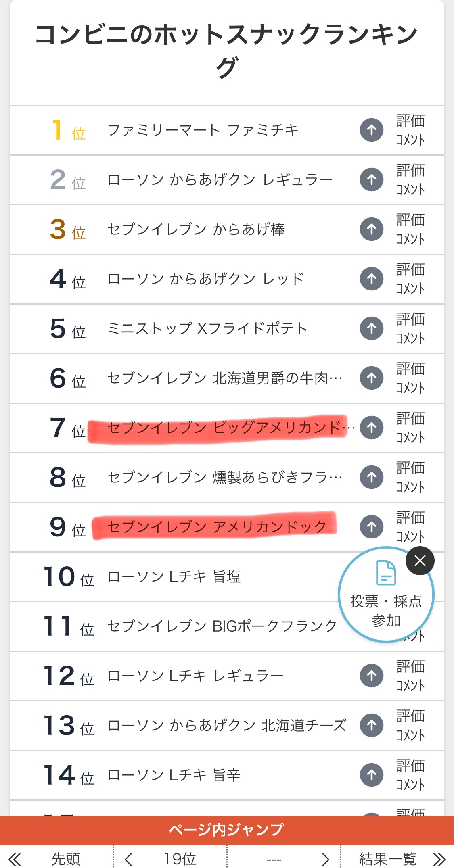Viewport: 454px width, 868px height.
Task: Select the ローソン Lチキ 旨塩 ranking row
Action: point(174,577)
